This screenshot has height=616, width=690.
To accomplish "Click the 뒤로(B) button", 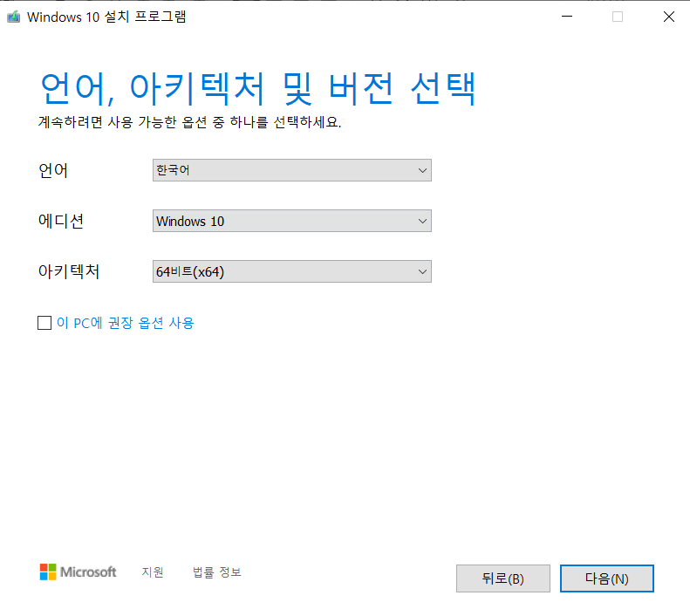I will 503,578.
